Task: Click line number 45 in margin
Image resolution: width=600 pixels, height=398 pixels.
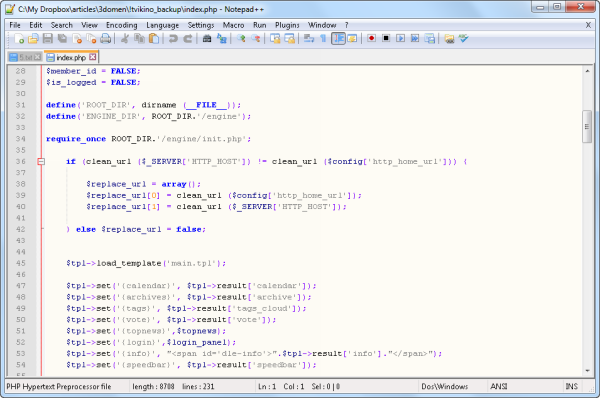Action: click(x=20, y=263)
